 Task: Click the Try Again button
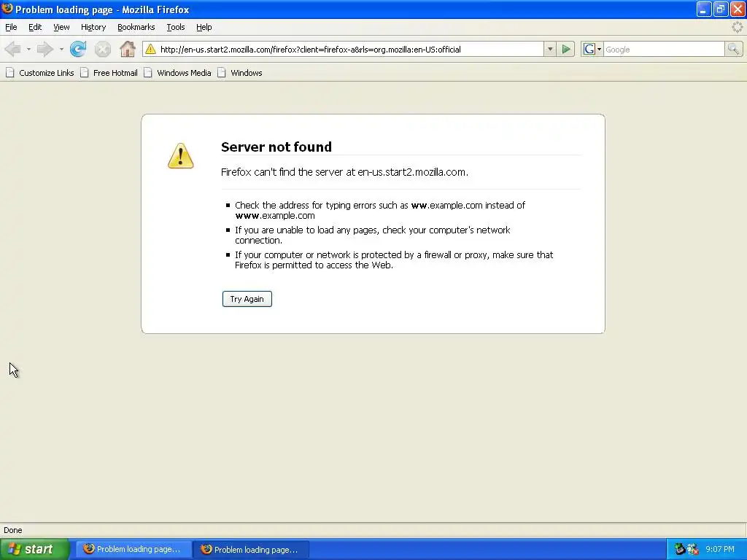pyautogui.click(x=247, y=299)
